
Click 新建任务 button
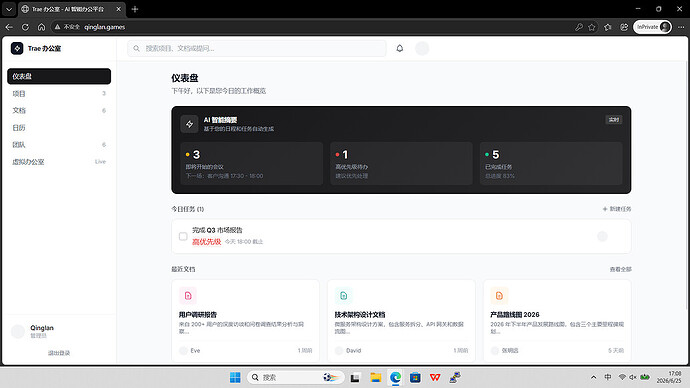(x=617, y=209)
